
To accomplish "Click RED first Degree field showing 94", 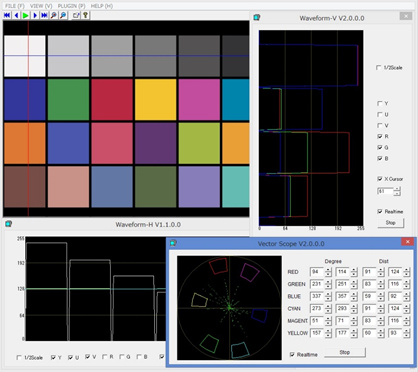I will pos(316,272).
